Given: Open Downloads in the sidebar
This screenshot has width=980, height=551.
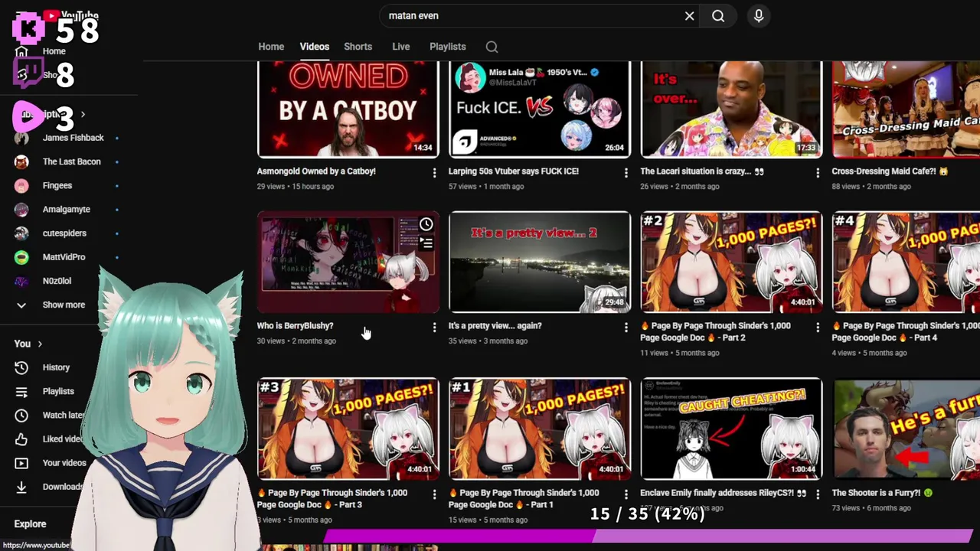Looking at the screenshot, I should pos(63,486).
